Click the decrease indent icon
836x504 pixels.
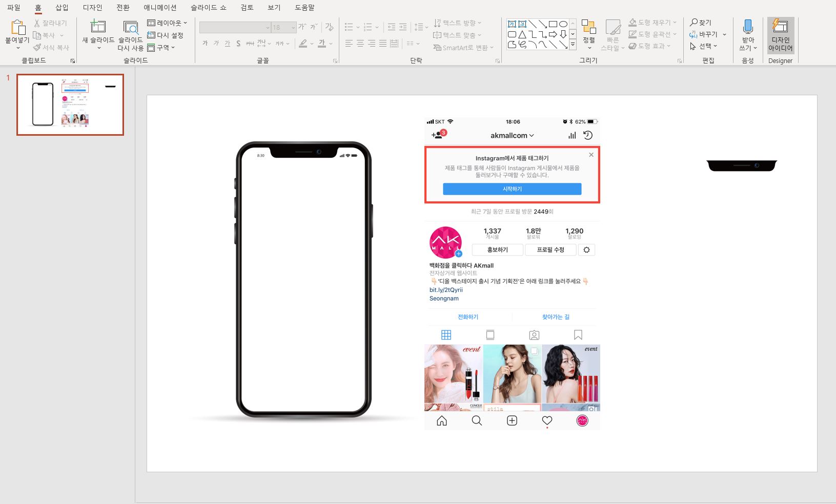pyautogui.click(x=392, y=27)
